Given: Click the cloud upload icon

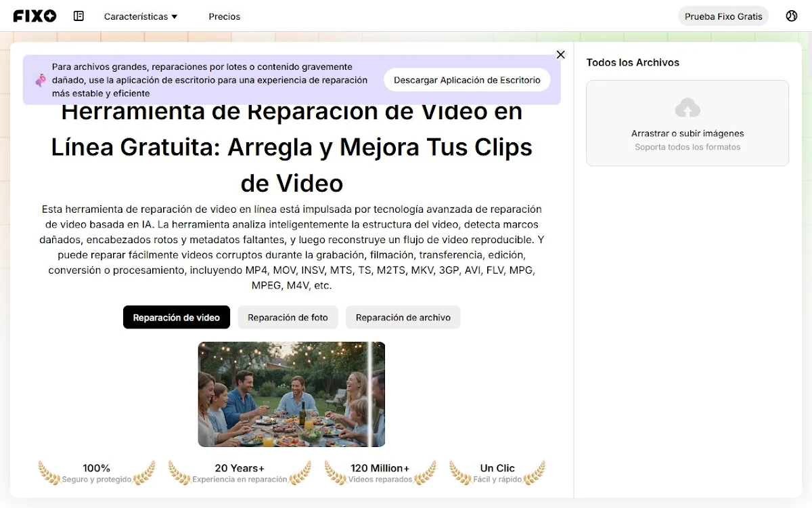Looking at the screenshot, I should click(x=687, y=108).
